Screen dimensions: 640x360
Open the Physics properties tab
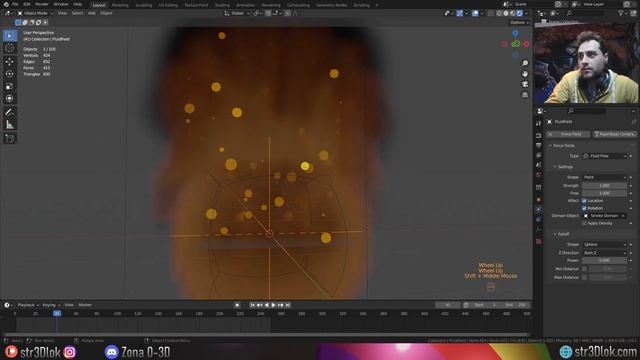539,209
